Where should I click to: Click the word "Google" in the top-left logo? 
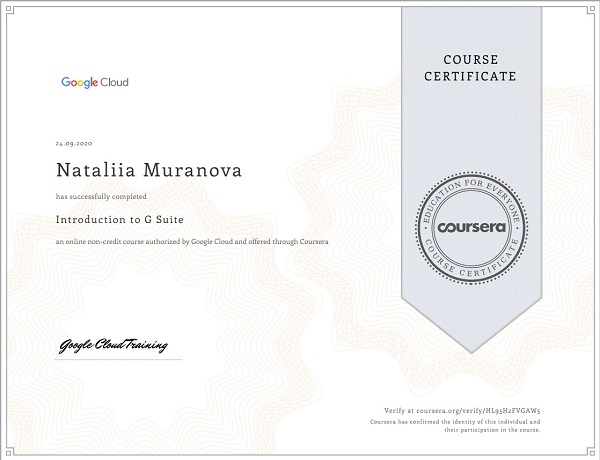77,82
